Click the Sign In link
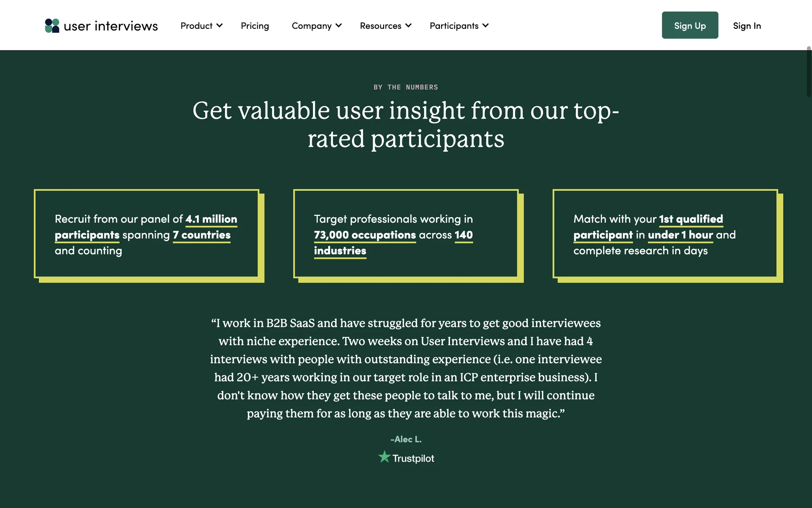 747,26
